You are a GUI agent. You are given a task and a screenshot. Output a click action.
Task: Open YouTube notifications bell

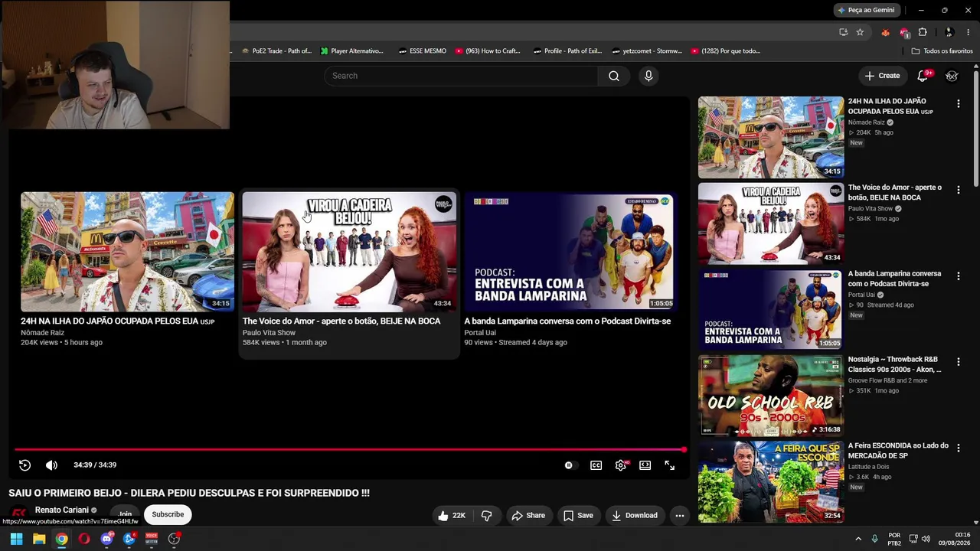[923, 76]
